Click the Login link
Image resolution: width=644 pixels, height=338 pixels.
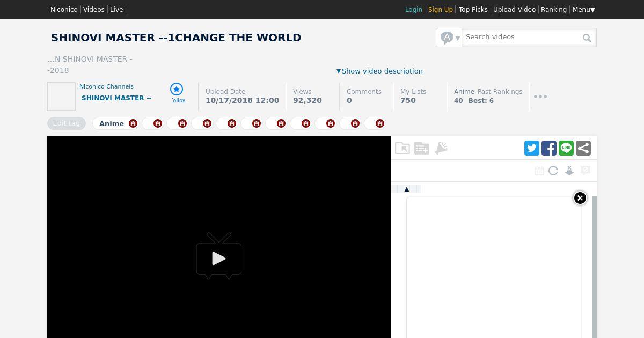click(x=414, y=10)
